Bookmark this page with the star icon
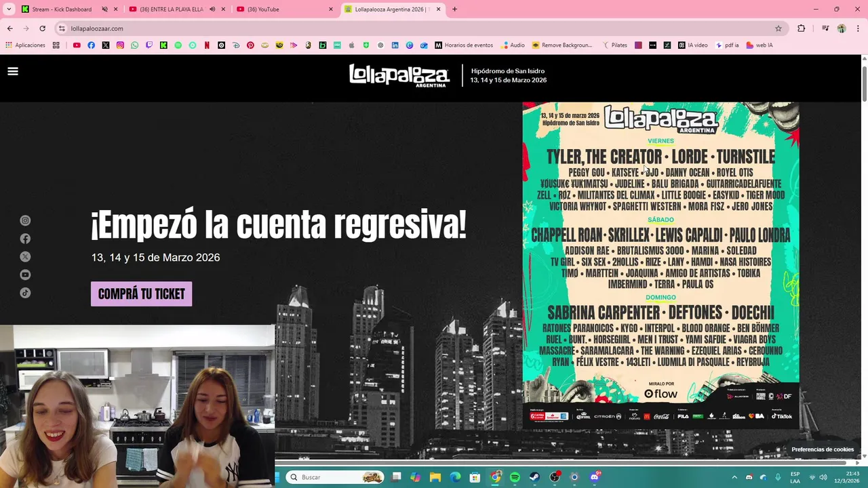 coord(778,28)
